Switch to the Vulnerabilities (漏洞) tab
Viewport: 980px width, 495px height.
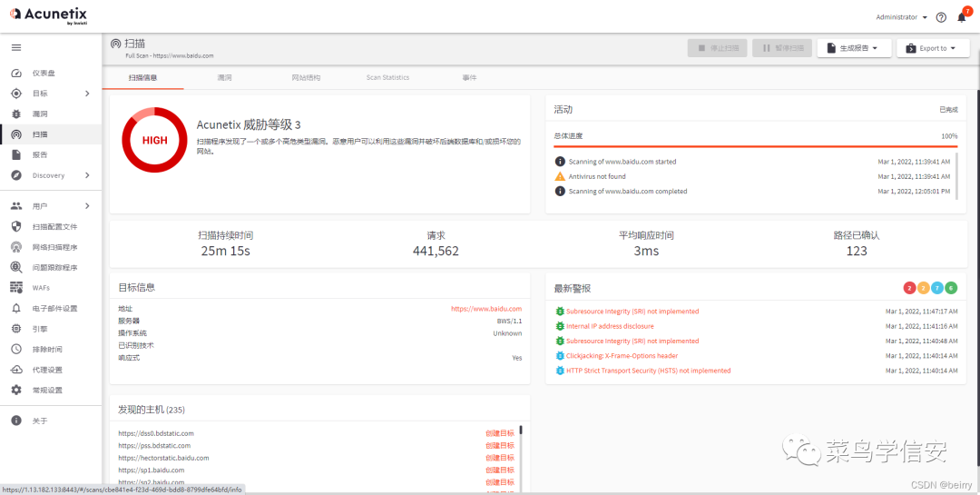(x=224, y=77)
